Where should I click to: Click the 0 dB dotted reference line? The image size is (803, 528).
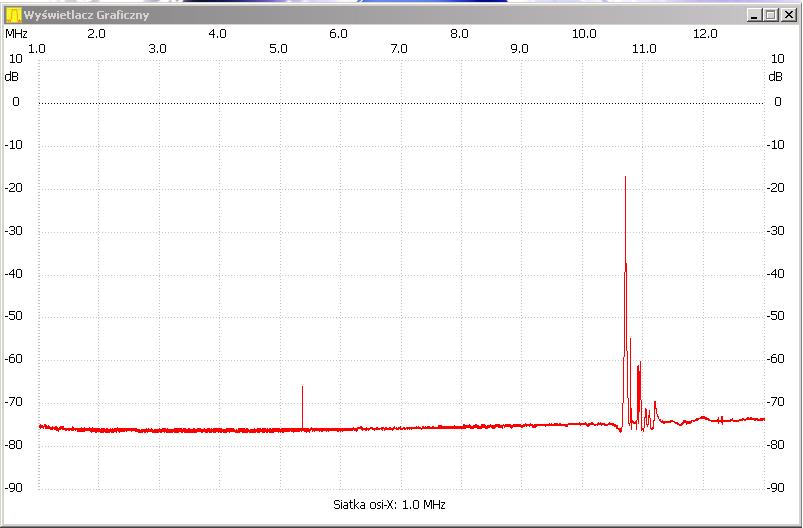point(400,102)
